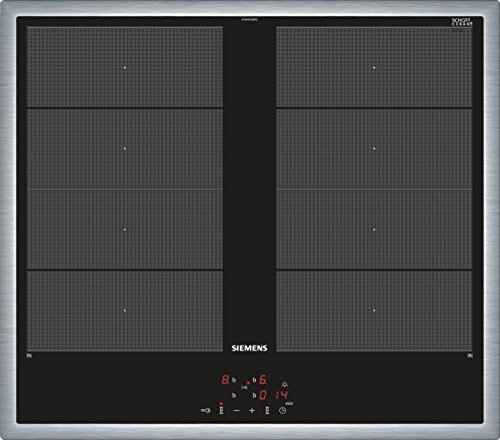The image size is (500, 440).
Task: Tap the kitchen timer bell icon
Action: (x=284, y=384)
